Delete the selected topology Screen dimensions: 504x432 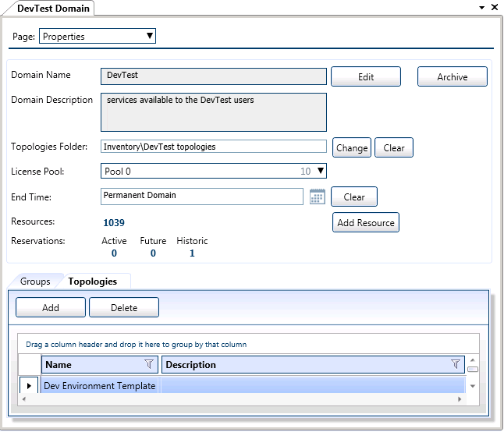pyautogui.click(x=124, y=307)
